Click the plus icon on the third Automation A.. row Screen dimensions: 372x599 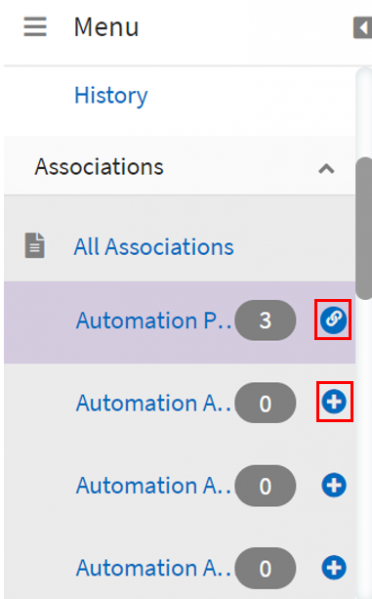click(x=334, y=567)
